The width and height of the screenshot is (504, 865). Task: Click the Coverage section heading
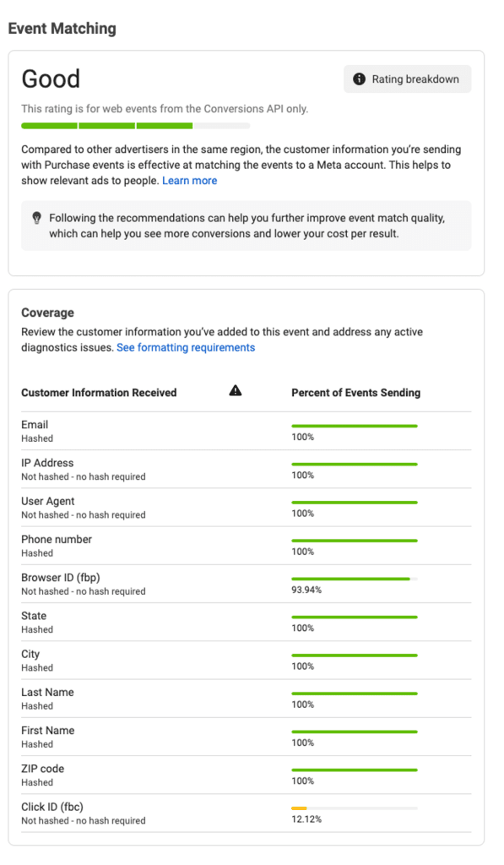pyautogui.click(x=47, y=313)
